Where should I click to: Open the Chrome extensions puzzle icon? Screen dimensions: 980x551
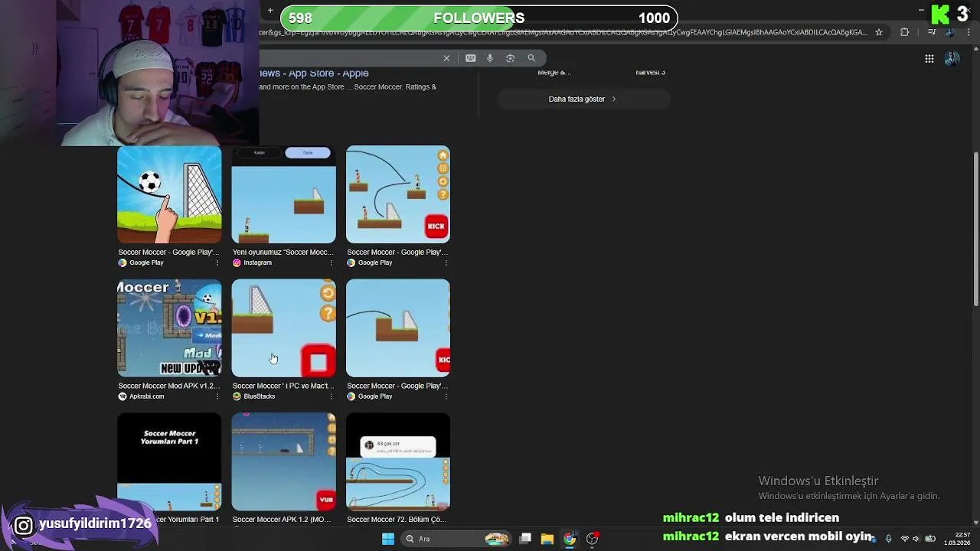(x=905, y=32)
